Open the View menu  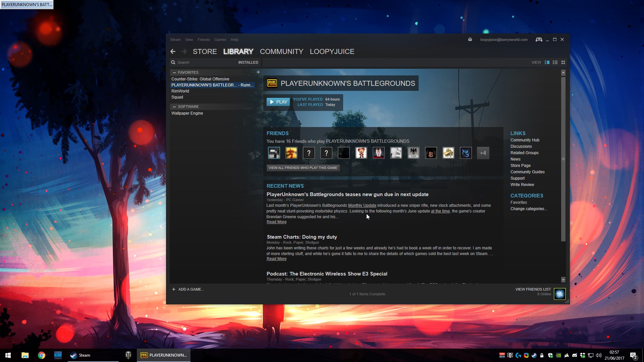tap(189, 40)
